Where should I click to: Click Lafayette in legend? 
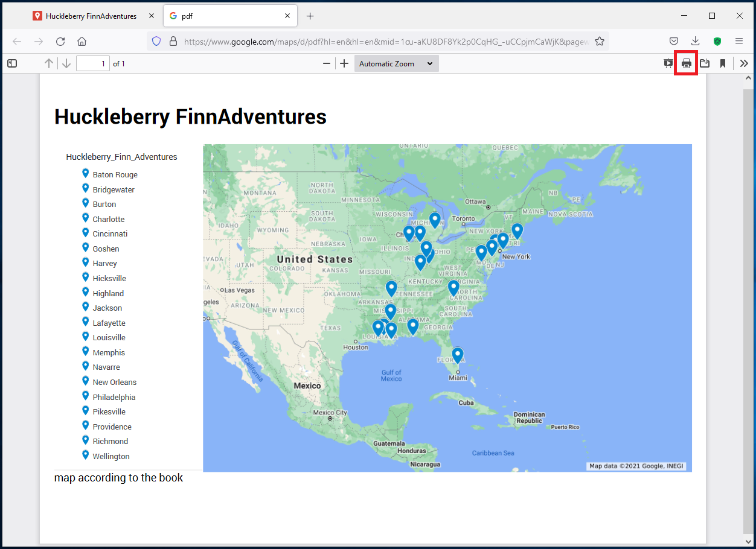click(109, 323)
